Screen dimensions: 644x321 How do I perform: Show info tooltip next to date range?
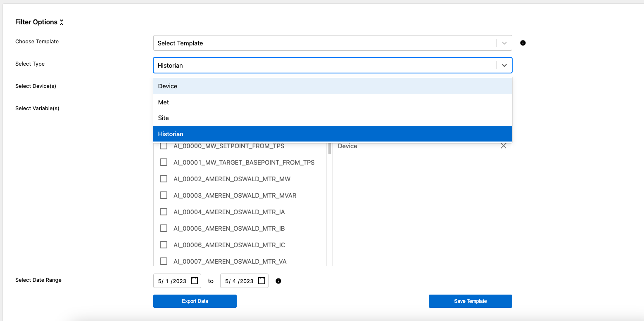(278, 281)
